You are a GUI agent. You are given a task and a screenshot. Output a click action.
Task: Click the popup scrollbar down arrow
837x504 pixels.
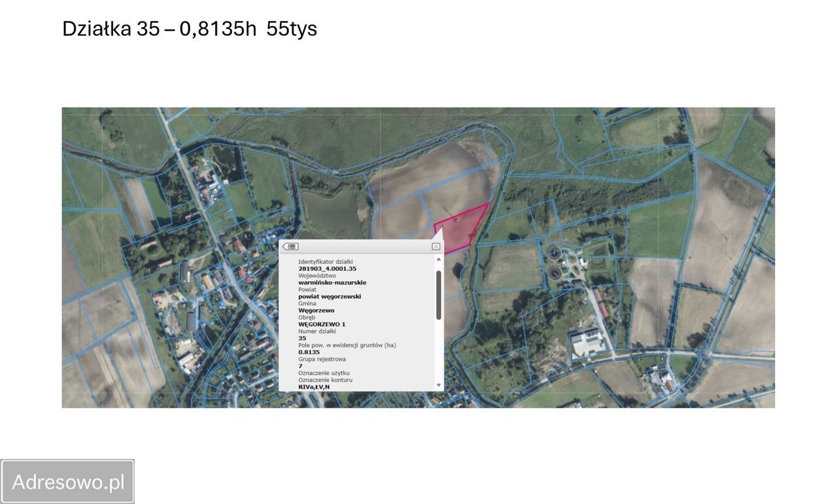[438, 386]
